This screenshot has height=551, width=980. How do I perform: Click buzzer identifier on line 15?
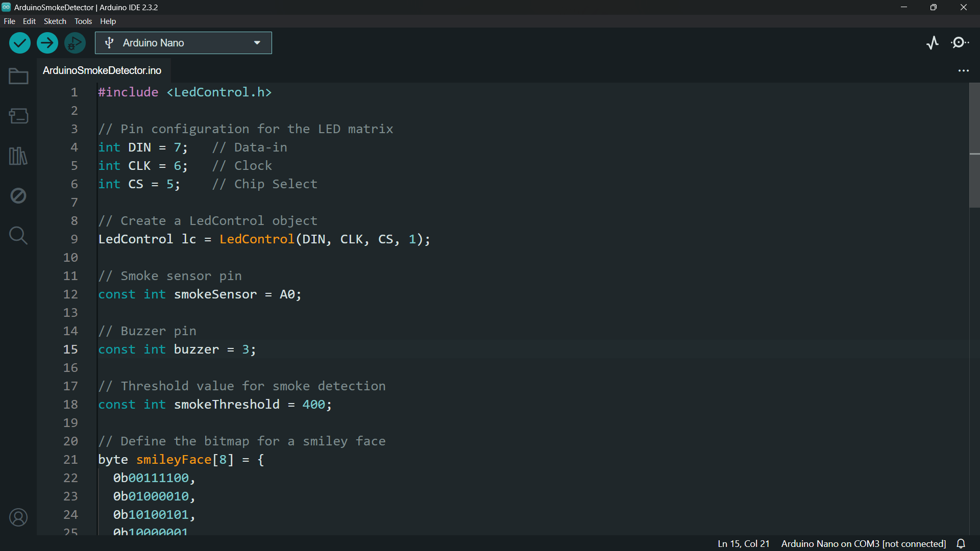coord(197,349)
